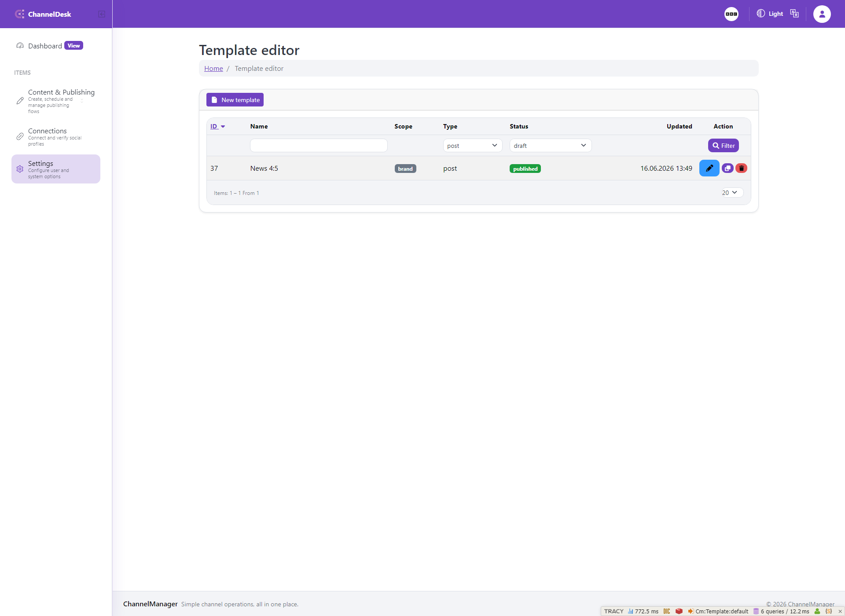The width and height of the screenshot is (845, 616).
Task: Change the items per page dropdown showing 20
Action: click(732, 193)
